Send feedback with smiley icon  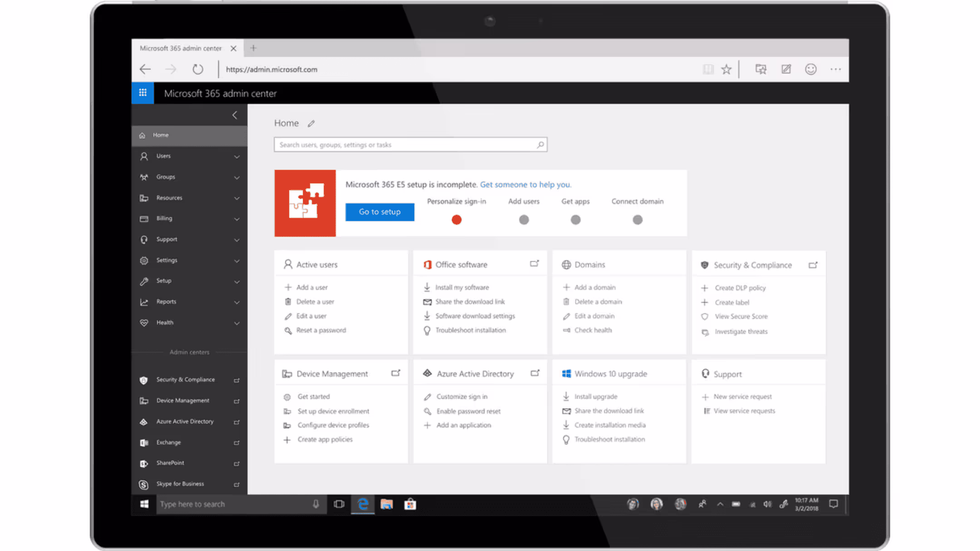point(811,69)
